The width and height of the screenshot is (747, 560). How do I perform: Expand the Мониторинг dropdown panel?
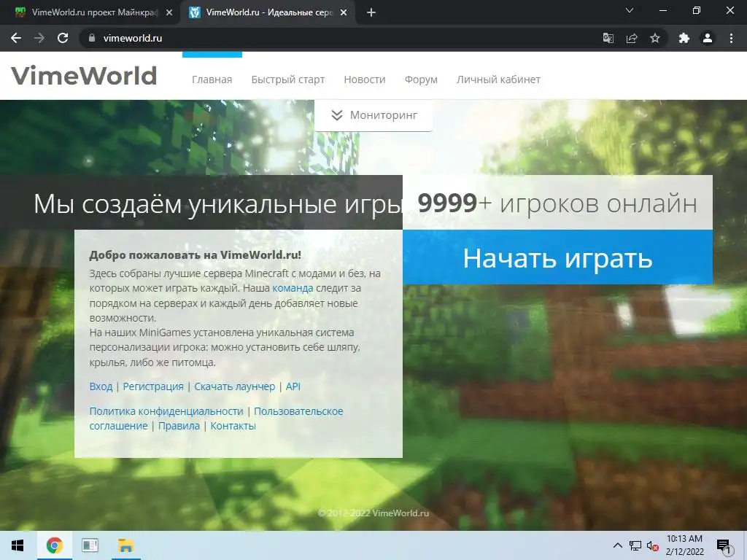click(x=373, y=115)
